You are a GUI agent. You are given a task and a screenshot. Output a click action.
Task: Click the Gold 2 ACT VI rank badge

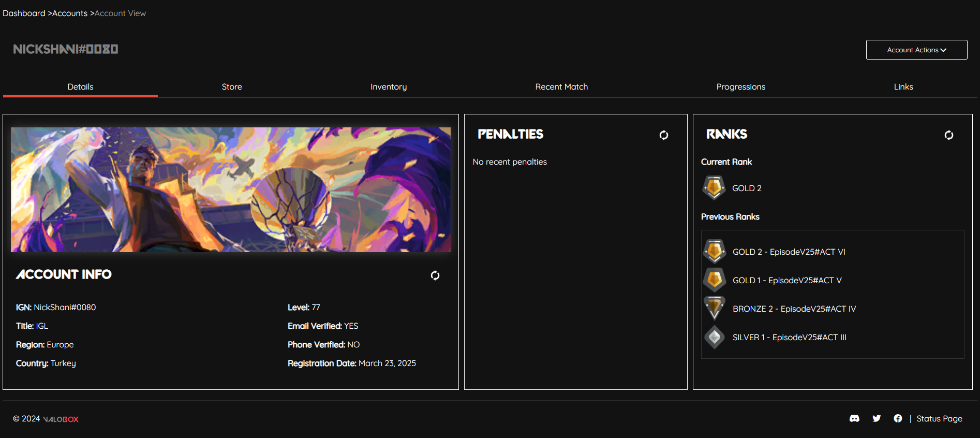[x=715, y=252]
